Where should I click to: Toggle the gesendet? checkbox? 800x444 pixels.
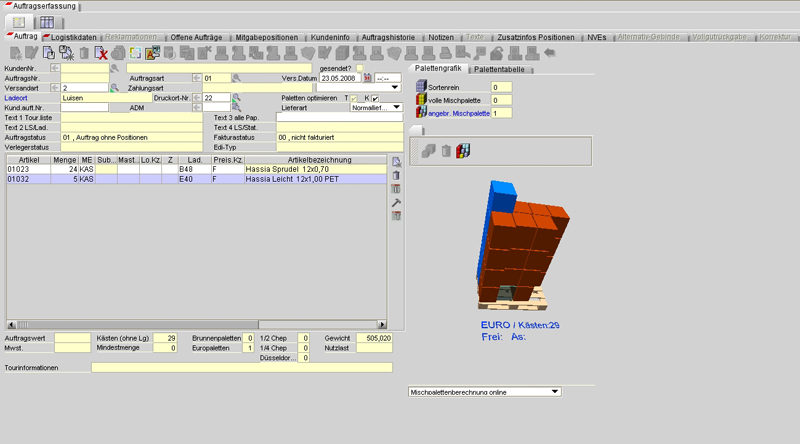pyautogui.click(x=360, y=68)
